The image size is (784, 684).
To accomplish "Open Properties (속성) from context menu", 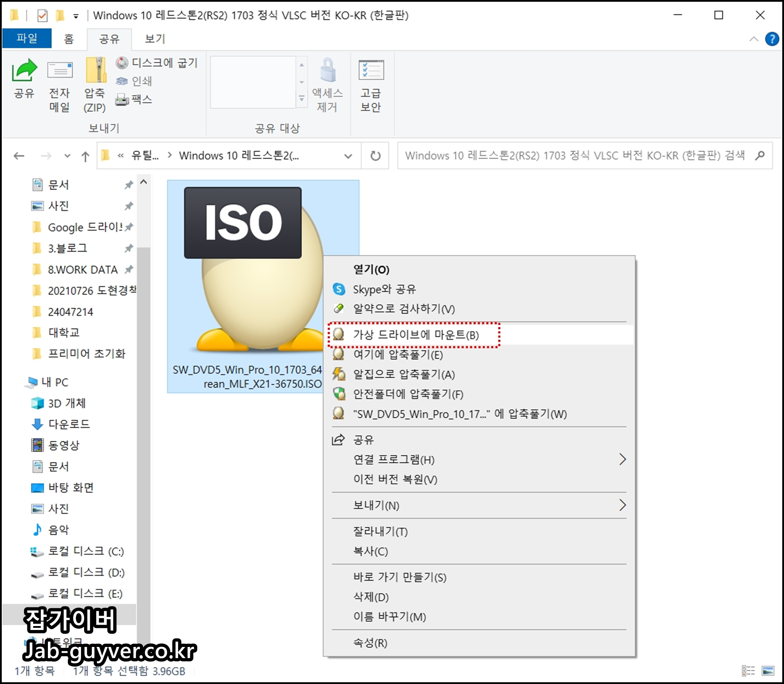I will 479,643.
